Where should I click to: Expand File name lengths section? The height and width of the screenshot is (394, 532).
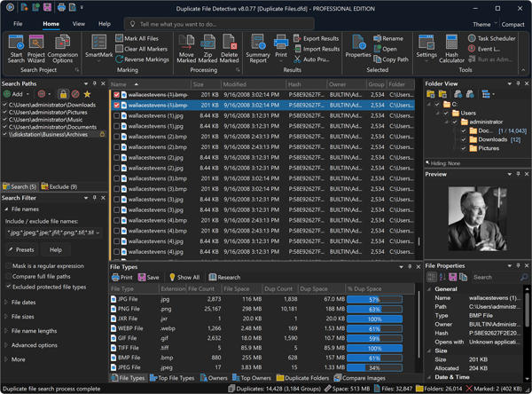6,330
